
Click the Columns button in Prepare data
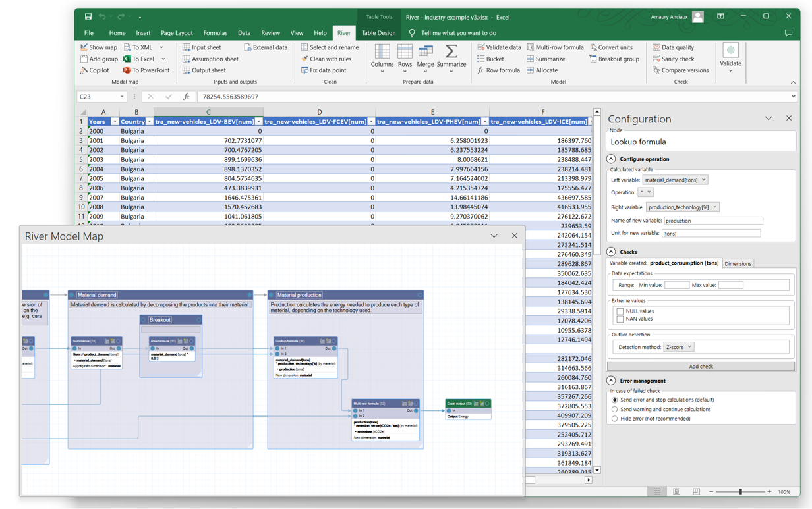pyautogui.click(x=382, y=58)
